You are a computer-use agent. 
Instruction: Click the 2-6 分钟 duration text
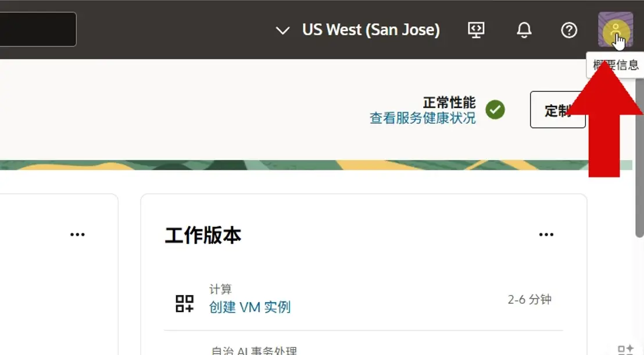click(529, 300)
